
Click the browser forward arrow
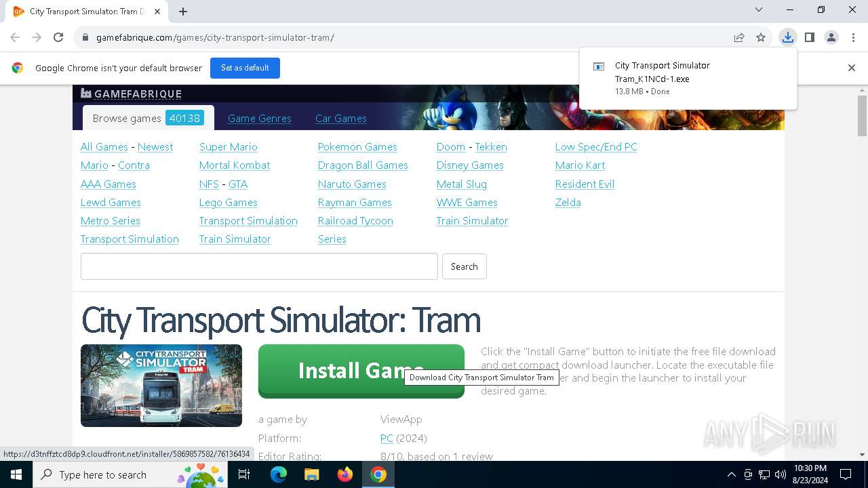[37, 37]
